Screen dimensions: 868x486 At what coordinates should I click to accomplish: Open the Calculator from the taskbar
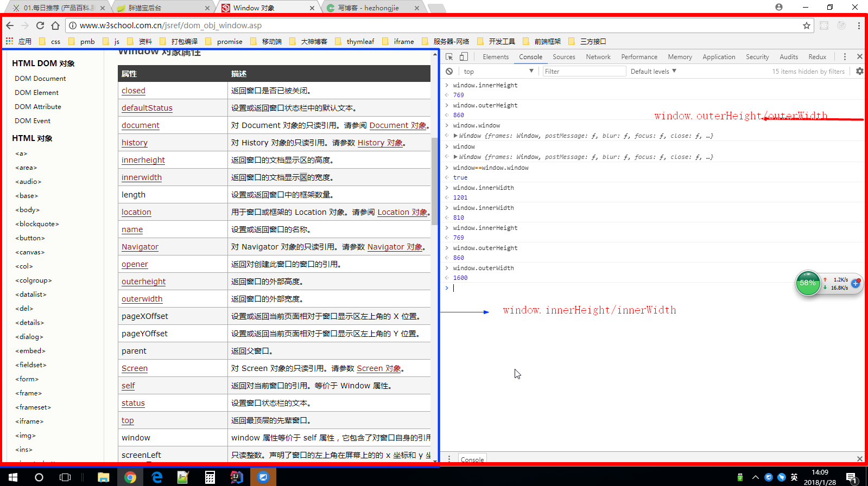point(210,477)
